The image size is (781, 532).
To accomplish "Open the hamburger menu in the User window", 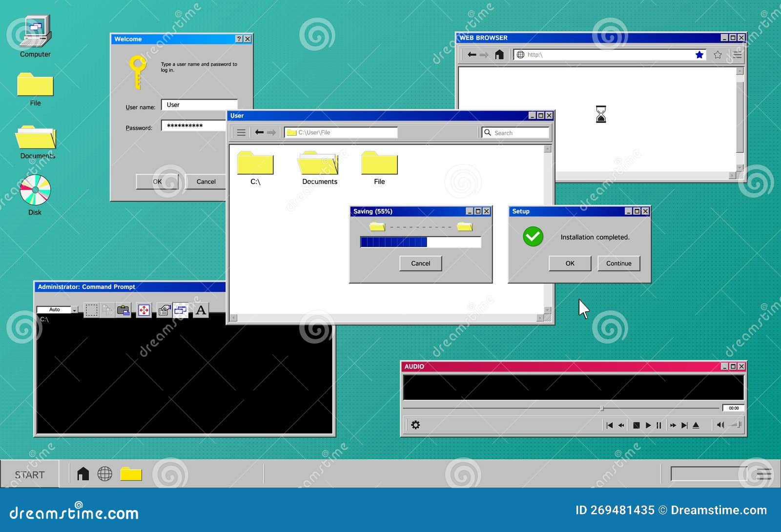I will tap(241, 132).
